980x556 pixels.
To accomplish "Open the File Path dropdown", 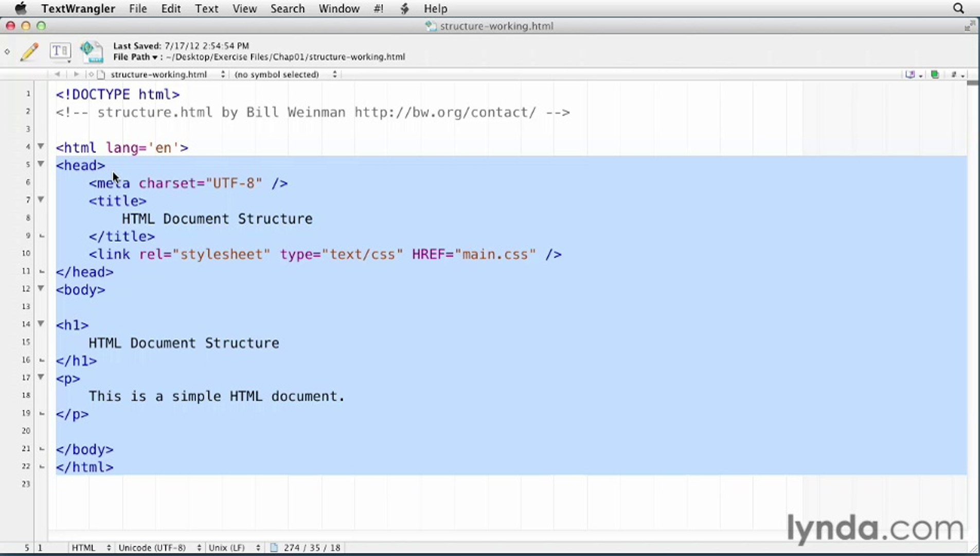I will 135,57.
